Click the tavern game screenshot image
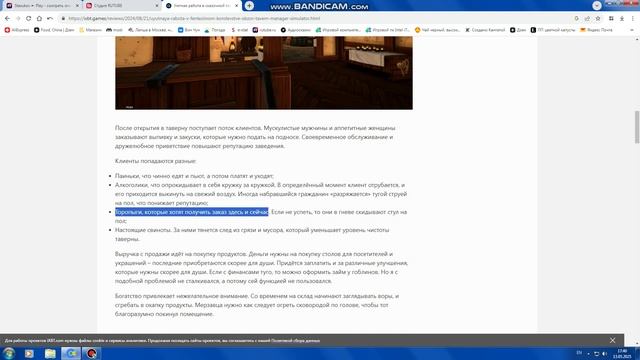 pos(264,73)
